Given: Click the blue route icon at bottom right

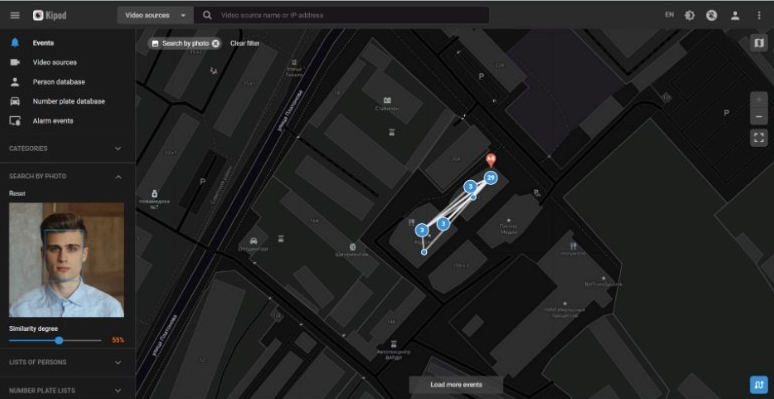Looking at the screenshot, I should click(x=759, y=384).
